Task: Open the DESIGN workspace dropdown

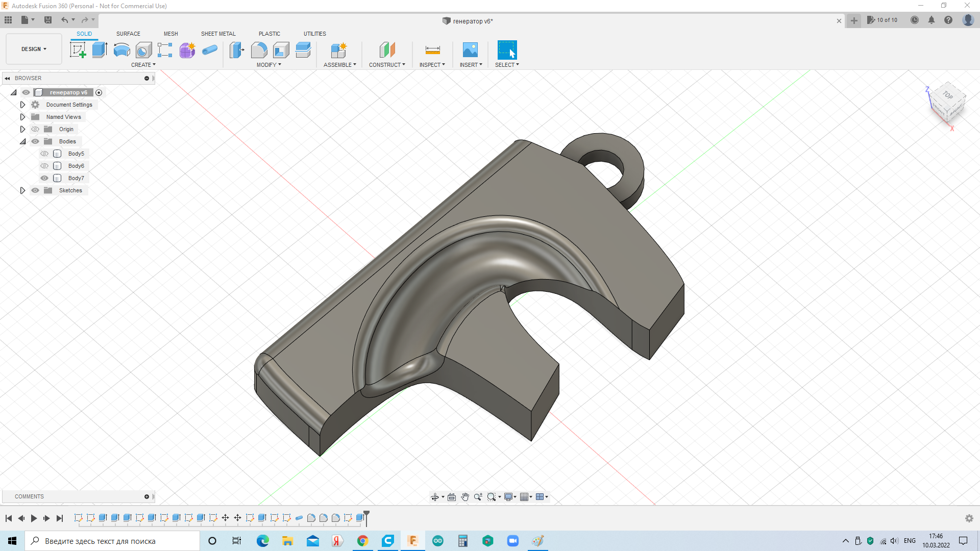Action: point(34,49)
